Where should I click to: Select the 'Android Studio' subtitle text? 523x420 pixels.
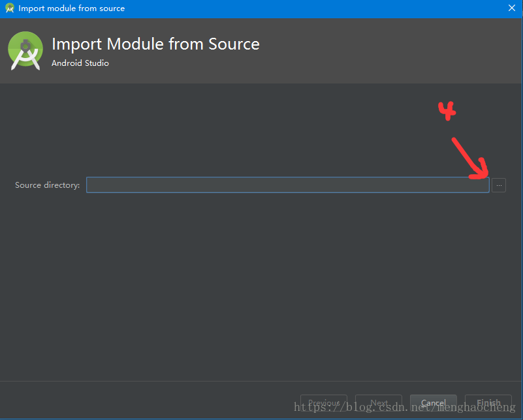[80, 63]
